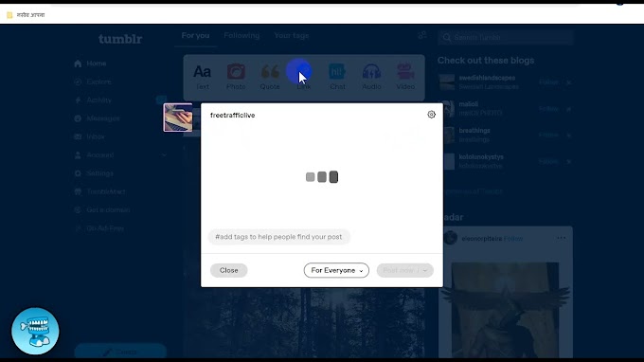This screenshot has width=644, height=362.
Task: Open Radar post image by eleonorpiteira
Action: 505,310
